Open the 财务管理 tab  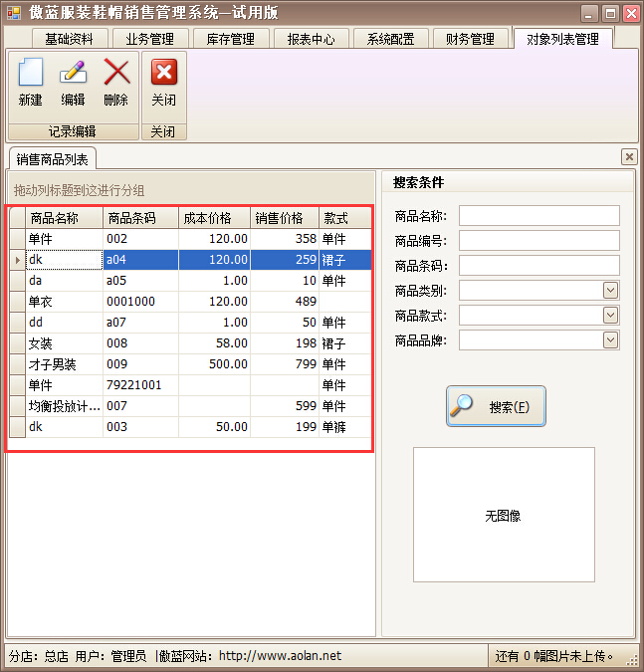click(471, 39)
